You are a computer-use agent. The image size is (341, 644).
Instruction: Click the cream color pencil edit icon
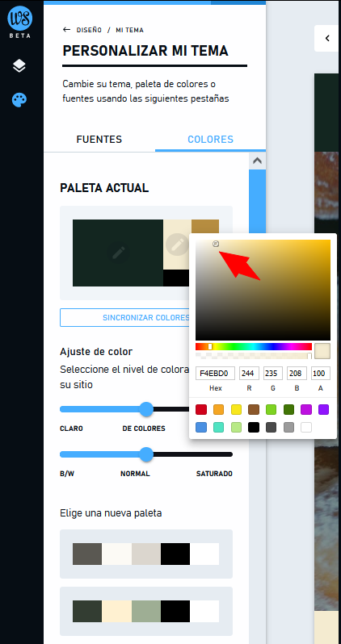coord(177,245)
